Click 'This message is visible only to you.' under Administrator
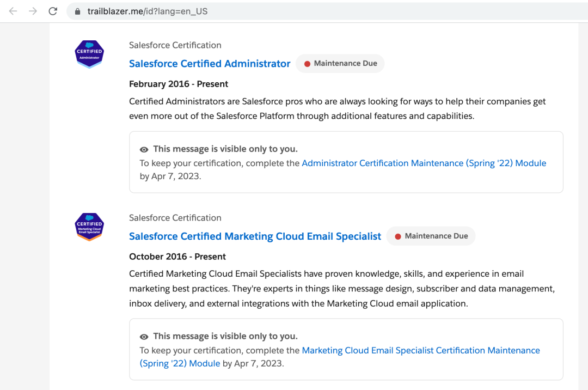Image resolution: width=588 pixels, height=390 pixels. pos(225,149)
